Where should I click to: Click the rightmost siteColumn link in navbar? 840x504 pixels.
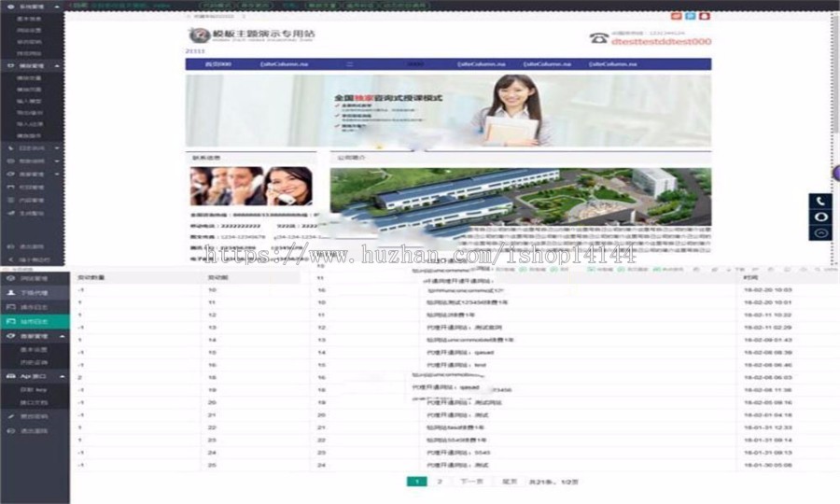coord(607,64)
